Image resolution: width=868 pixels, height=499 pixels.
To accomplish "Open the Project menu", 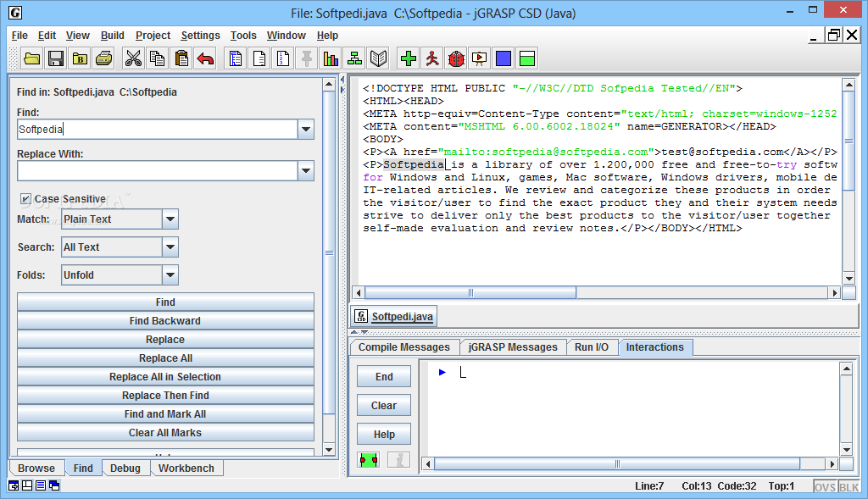I will point(153,36).
